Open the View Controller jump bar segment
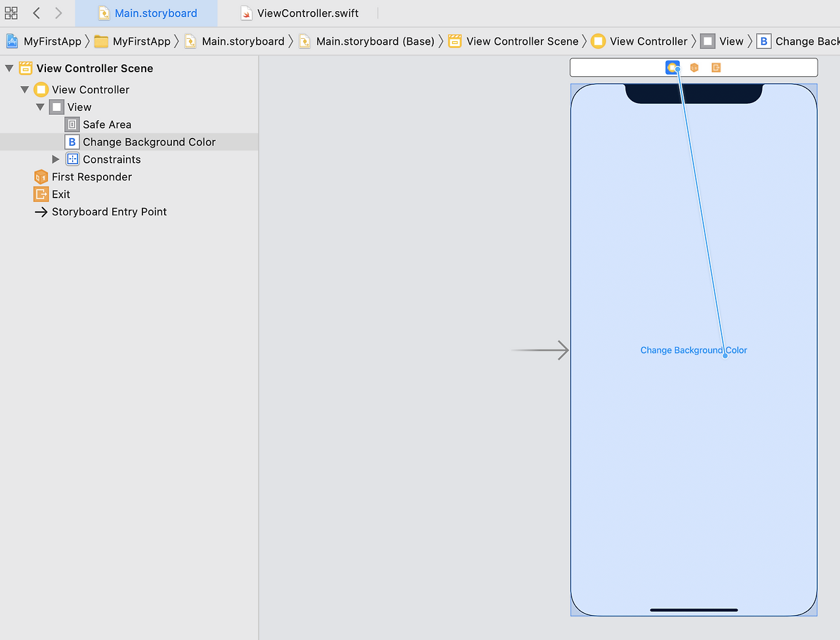Screen dimensions: 840x640 click(640, 41)
